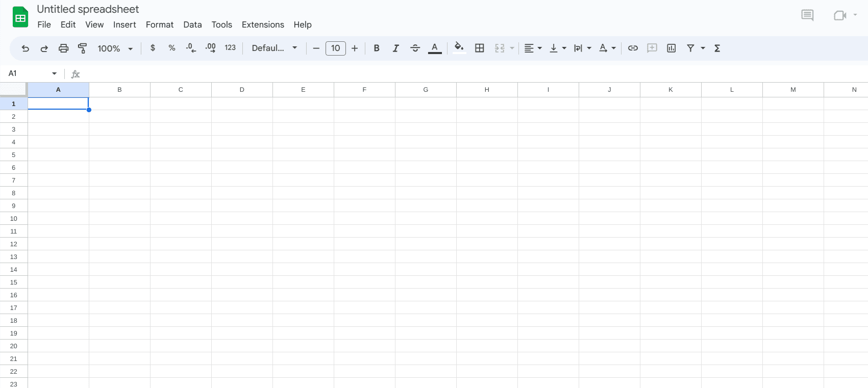Viewport: 868px width, 388px height.
Task: Toggle Strikethrough formatting
Action: pos(415,48)
